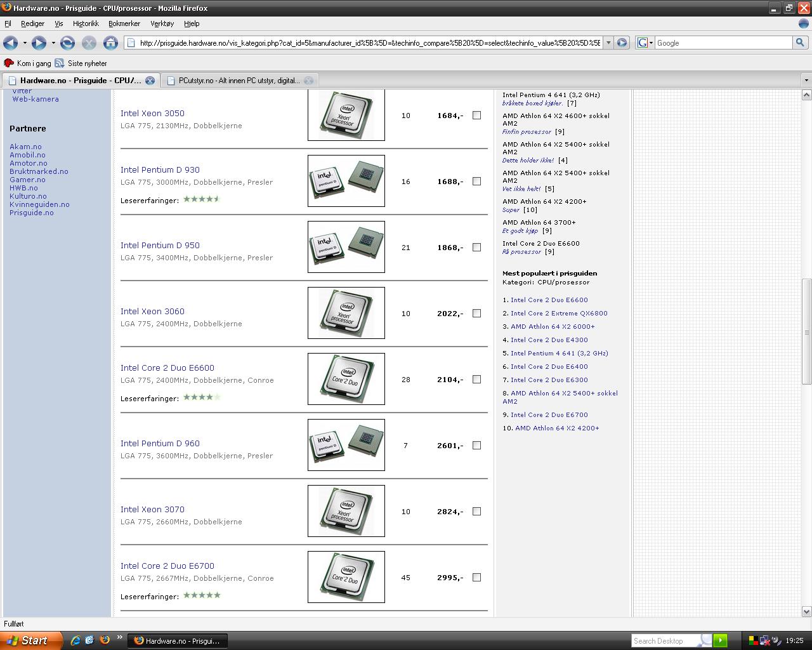The width and height of the screenshot is (812, 650).
Task: Click the Firefox Back arrow button
Action: 10,43
